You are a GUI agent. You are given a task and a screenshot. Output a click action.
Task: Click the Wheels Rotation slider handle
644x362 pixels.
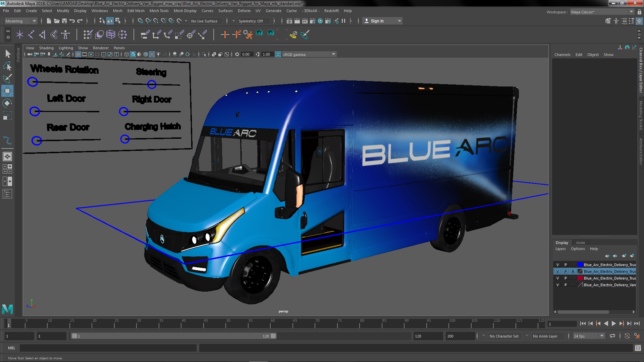[x=33, y=82]
